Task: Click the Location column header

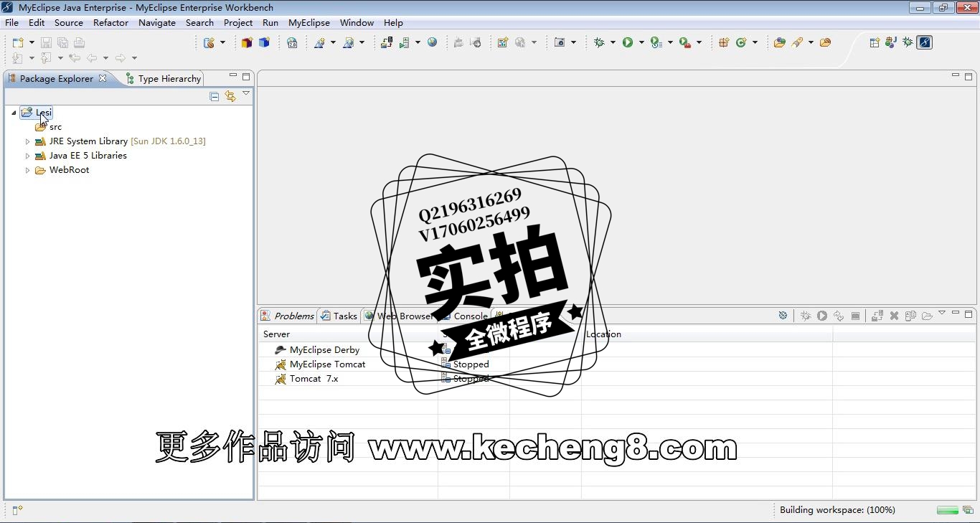Action: [707, 334]
